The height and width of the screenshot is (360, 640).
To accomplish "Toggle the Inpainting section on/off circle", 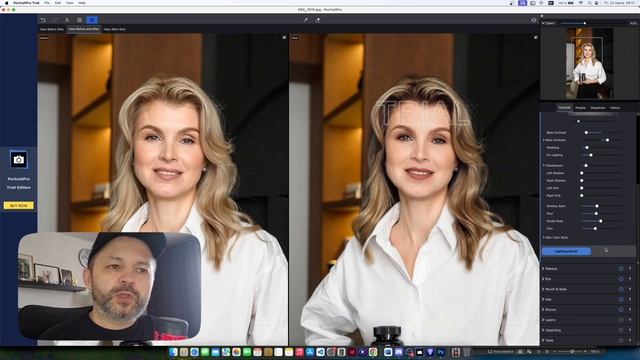I will (x=621, y=330).
